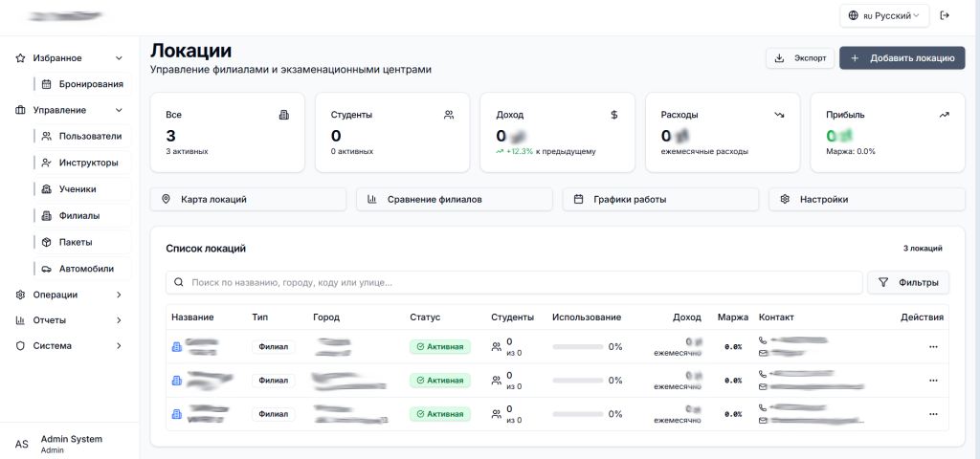
Task: Open the Русский language dropdown
Action: 884,15
